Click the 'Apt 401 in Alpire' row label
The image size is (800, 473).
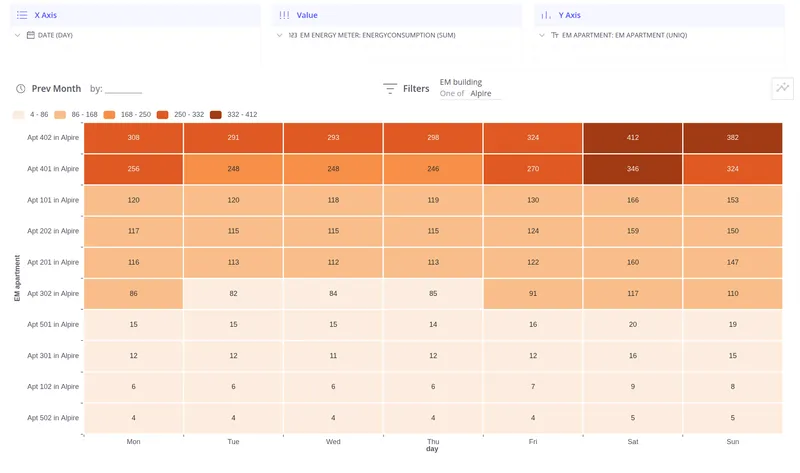pyautogui.click(x=53, y=169)
